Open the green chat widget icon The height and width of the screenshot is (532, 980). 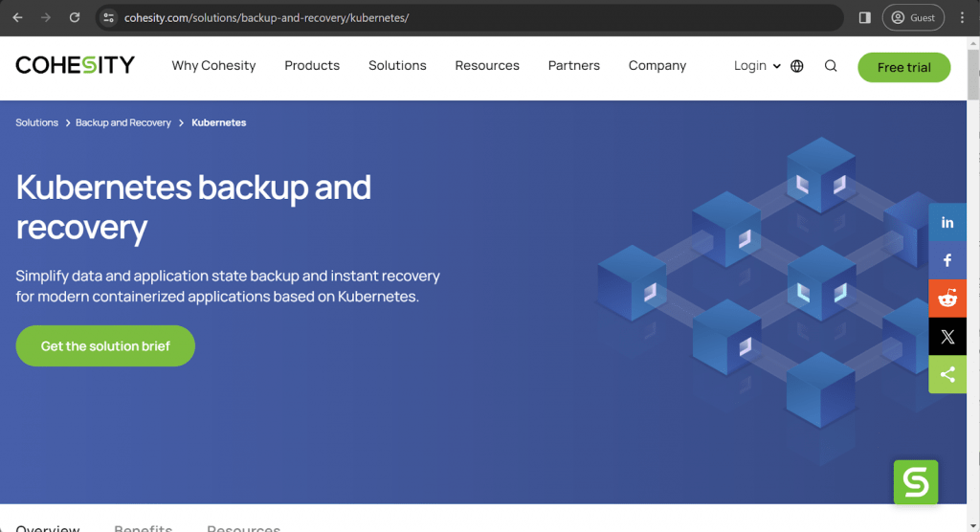916,482
